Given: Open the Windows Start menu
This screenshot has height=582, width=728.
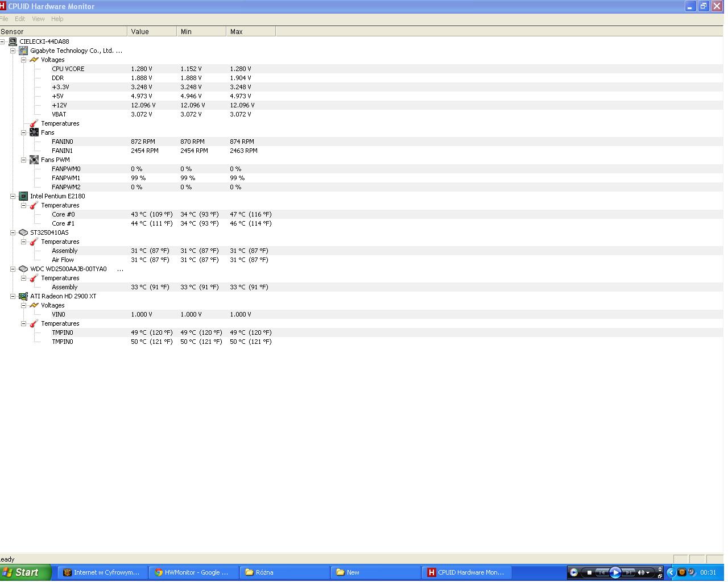Looking at the screenshot, I should (x=26, y=572).
